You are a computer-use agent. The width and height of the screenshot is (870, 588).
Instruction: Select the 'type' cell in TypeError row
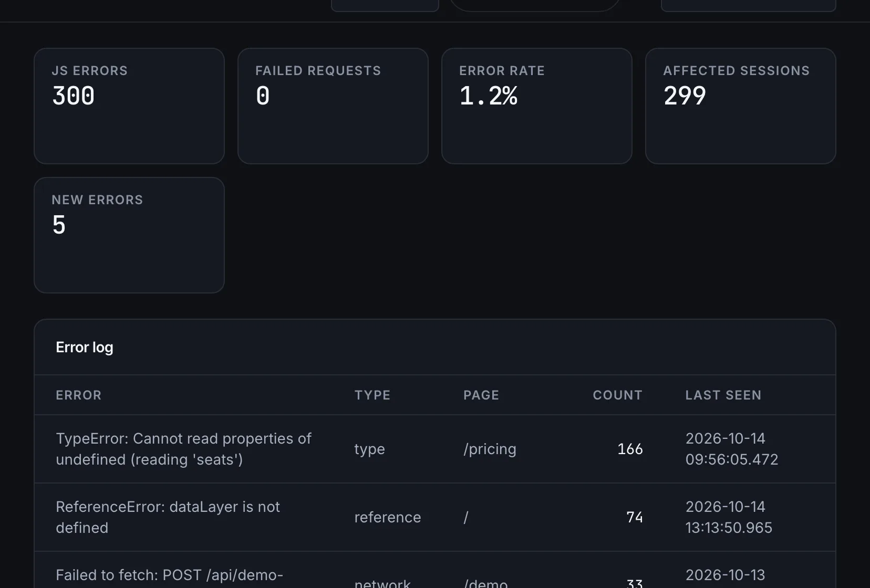click(369, 449)
